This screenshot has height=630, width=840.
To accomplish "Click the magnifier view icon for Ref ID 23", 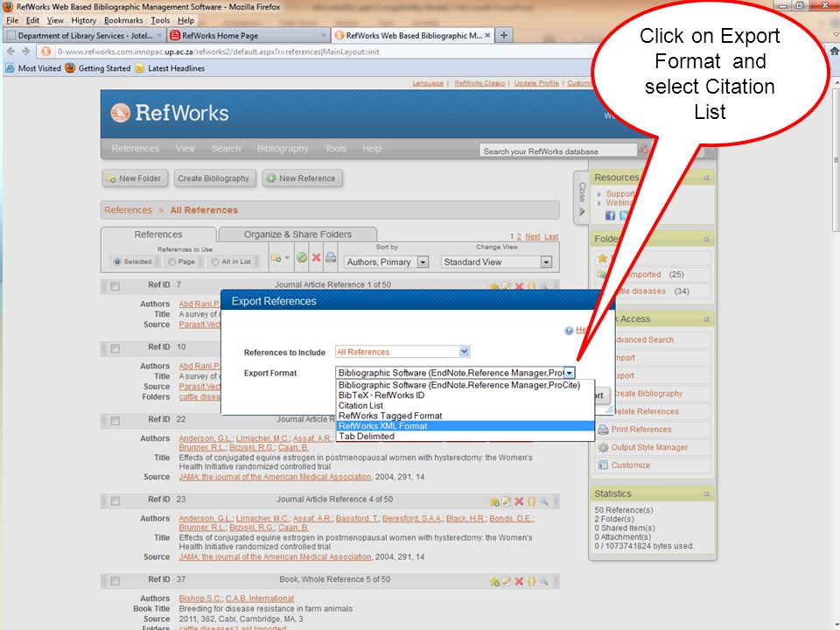I will 543,501.
